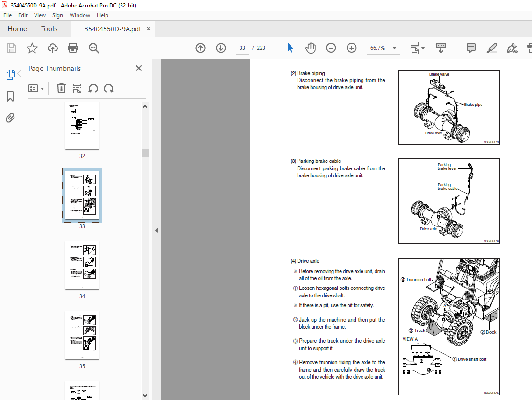Screen dimensions: 532x400
Task: Collapse the navigation pane arrow
Action: 156,230
